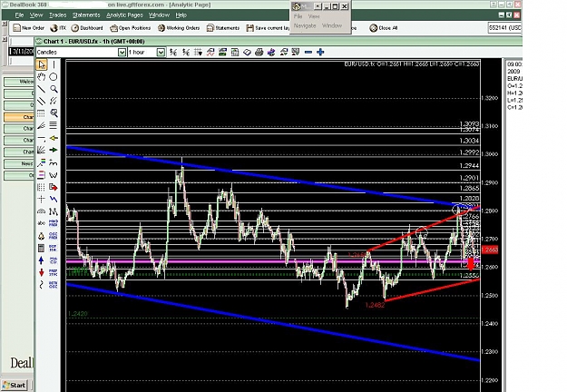Click the date field in left panel
The image size is (567, 392).
click(x=22, y=52)
